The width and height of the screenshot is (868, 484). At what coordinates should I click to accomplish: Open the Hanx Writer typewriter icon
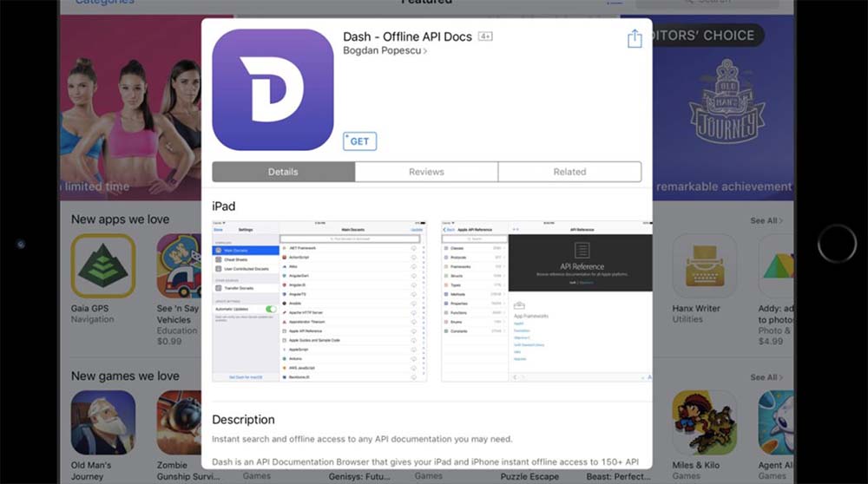704,265
